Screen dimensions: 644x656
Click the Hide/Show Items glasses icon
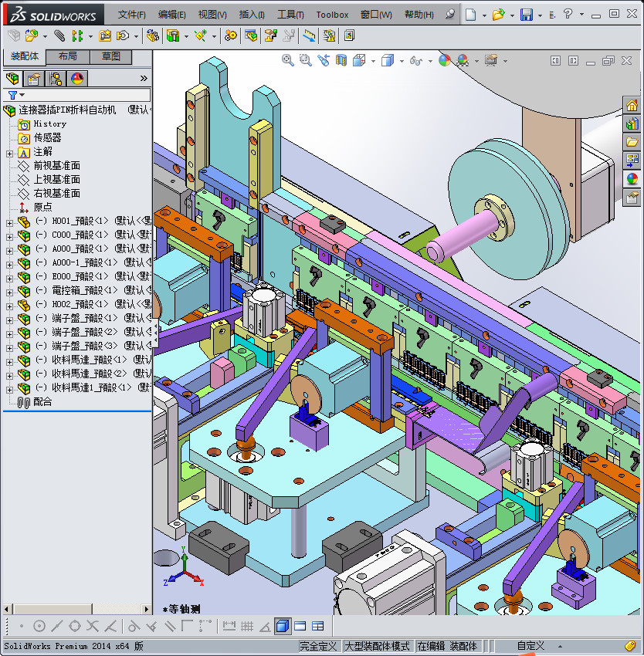(415, 61)
